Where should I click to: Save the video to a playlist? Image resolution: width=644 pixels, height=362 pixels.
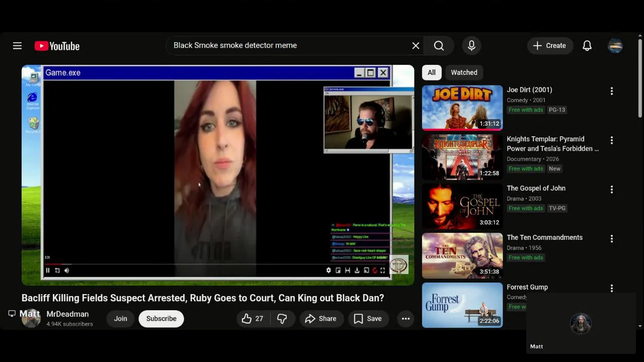pyautogui.click(x=368, y=319)
